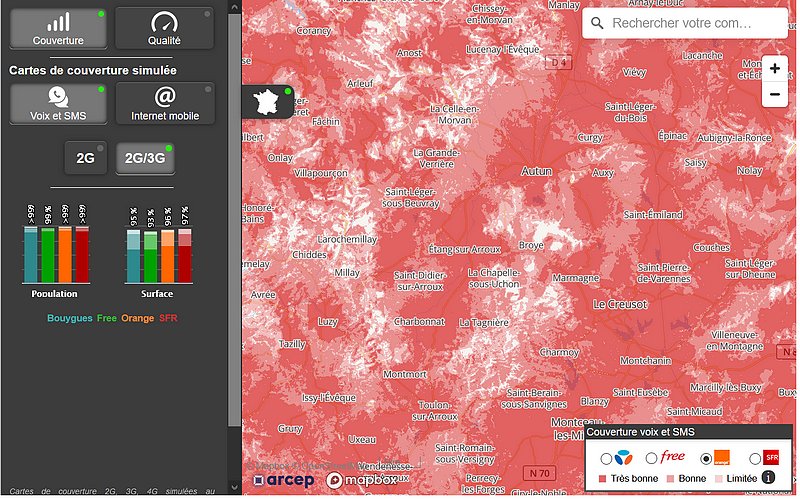The width and height of the screenshot is (800, 499).
Task: Click the Population chart label
Action: [54, 293]
